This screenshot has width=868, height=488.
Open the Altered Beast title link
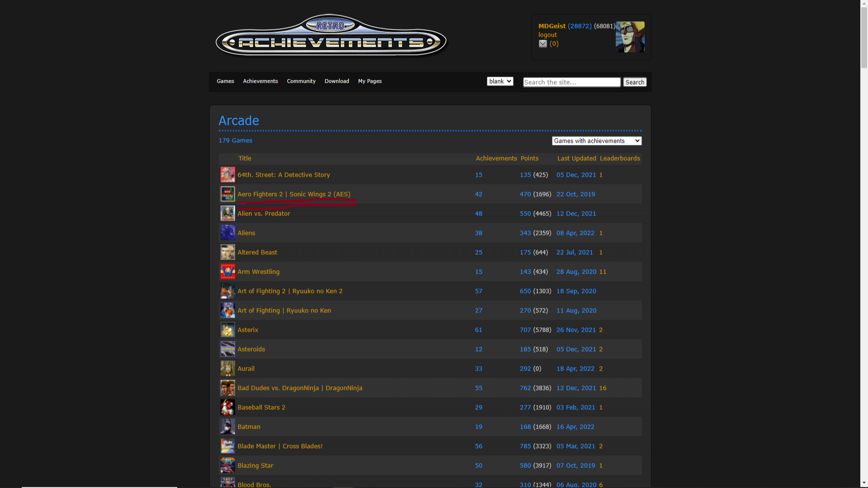pyautogui.click(x=257, y=253)
